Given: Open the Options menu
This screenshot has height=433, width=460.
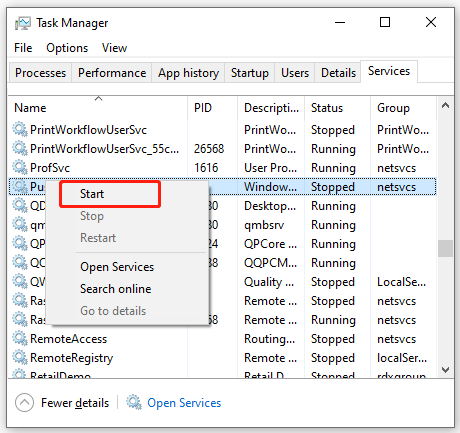Looking at the screenshot, I should click(x=67, y=48).
